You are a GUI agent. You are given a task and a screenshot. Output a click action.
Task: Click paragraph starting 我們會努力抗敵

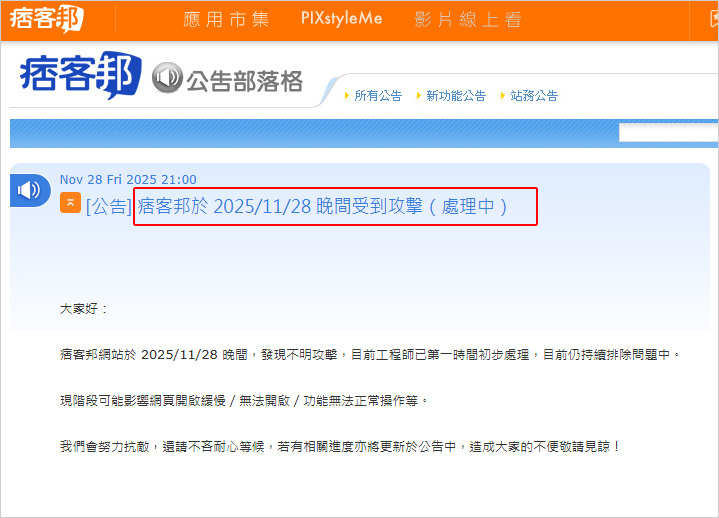point(340,446)
